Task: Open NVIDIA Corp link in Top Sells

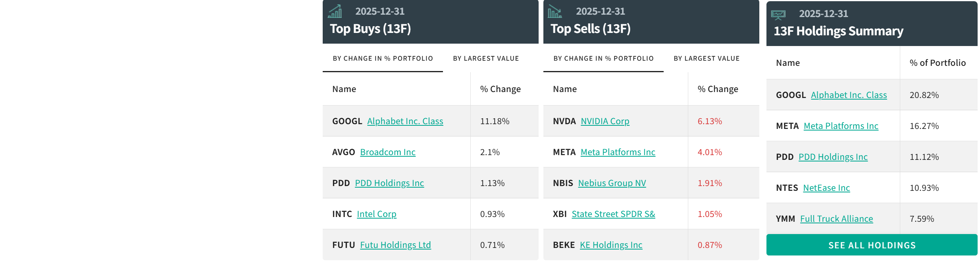Action: tap(605, 121)
